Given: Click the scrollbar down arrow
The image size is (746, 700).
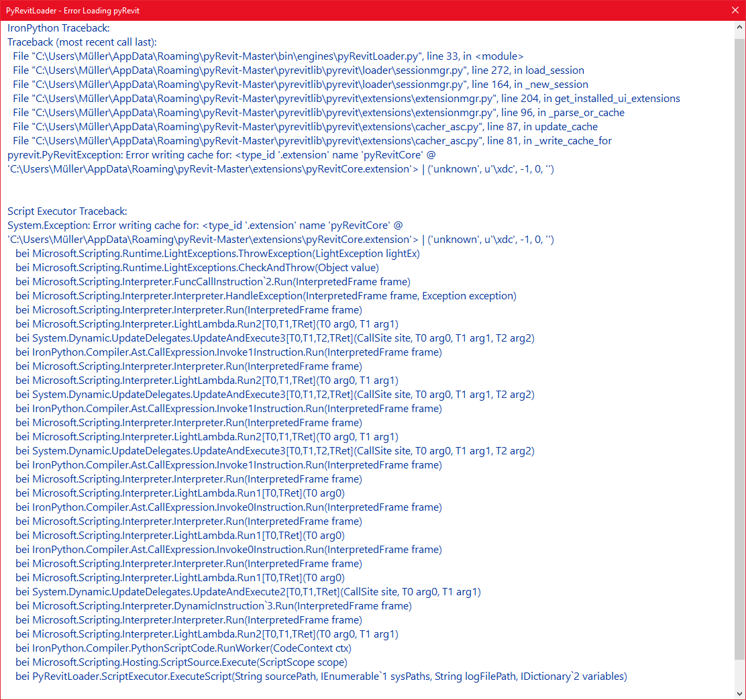Looking at the screenshot, I should [739, 694].
